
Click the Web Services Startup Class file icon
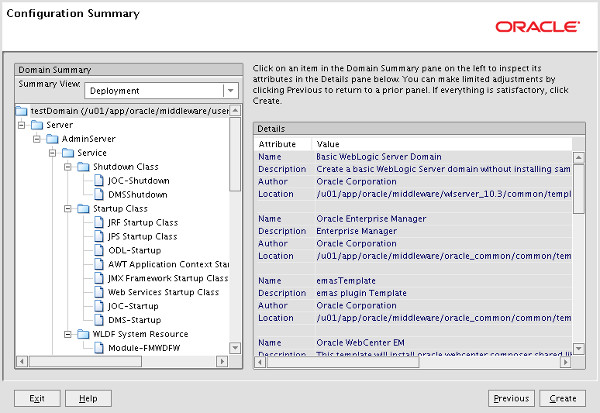99,292
